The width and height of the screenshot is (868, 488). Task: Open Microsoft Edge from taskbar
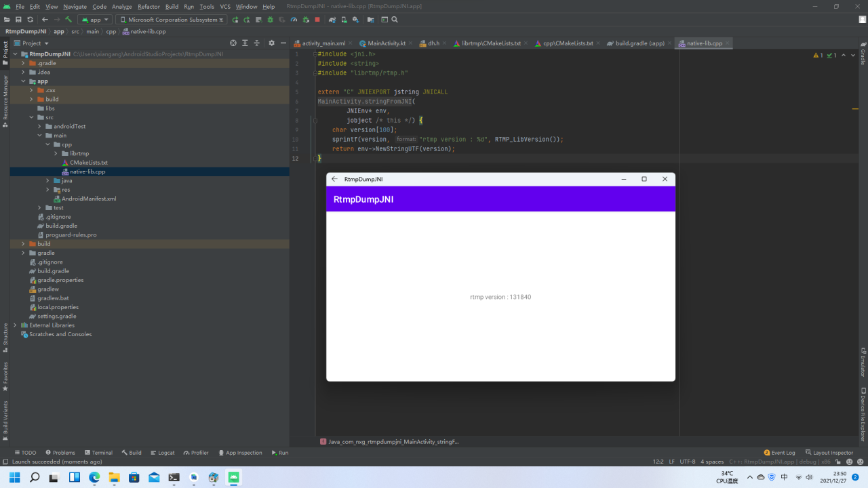click(94, 477)
